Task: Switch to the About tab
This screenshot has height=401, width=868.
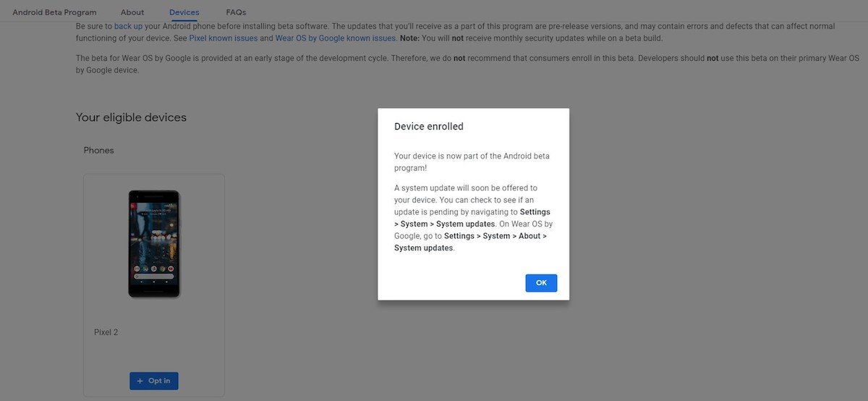Action: 132,12
